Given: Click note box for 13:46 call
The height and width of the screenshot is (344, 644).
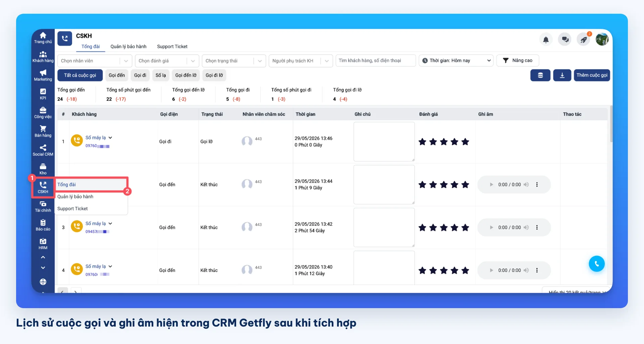Looking at the screenshot, I should pos(384,141).
